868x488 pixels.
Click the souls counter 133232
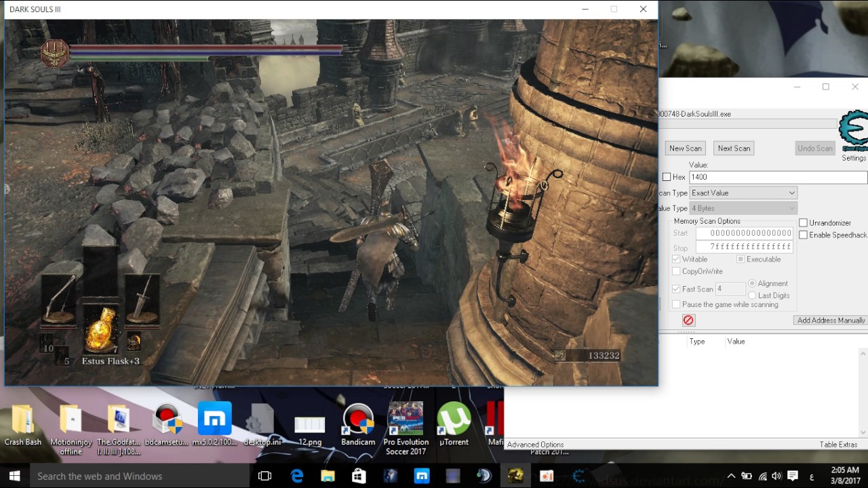[x=603, y=355]
